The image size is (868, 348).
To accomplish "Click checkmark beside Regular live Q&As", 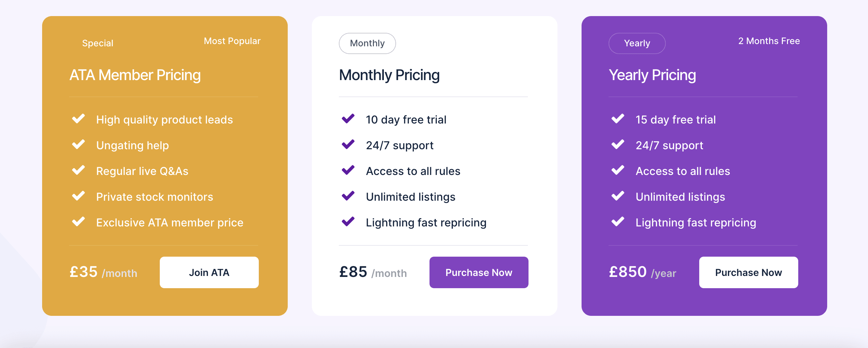I will (x=78, y=171).
